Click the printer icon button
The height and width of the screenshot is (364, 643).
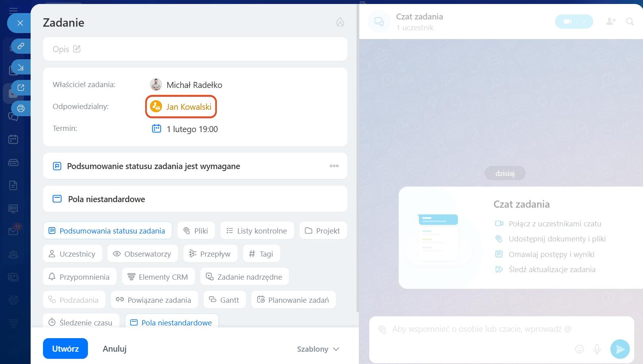tap(21, 108)
